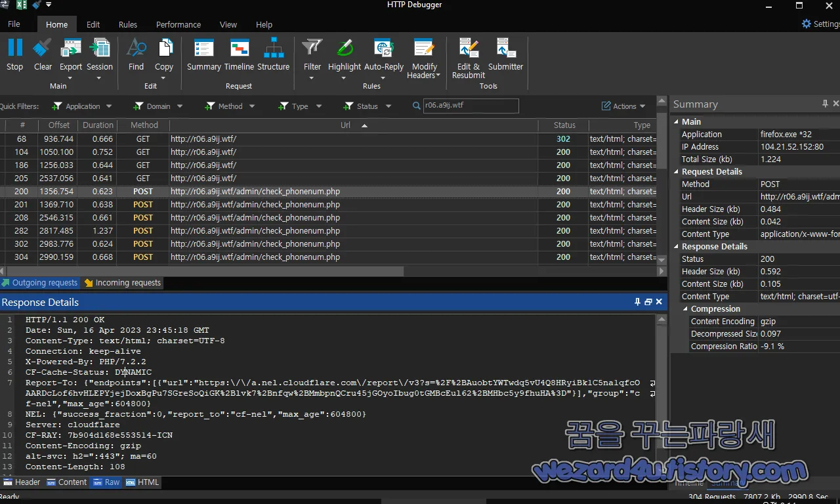Click the Excel export icon in the title bar

point(21,5)
